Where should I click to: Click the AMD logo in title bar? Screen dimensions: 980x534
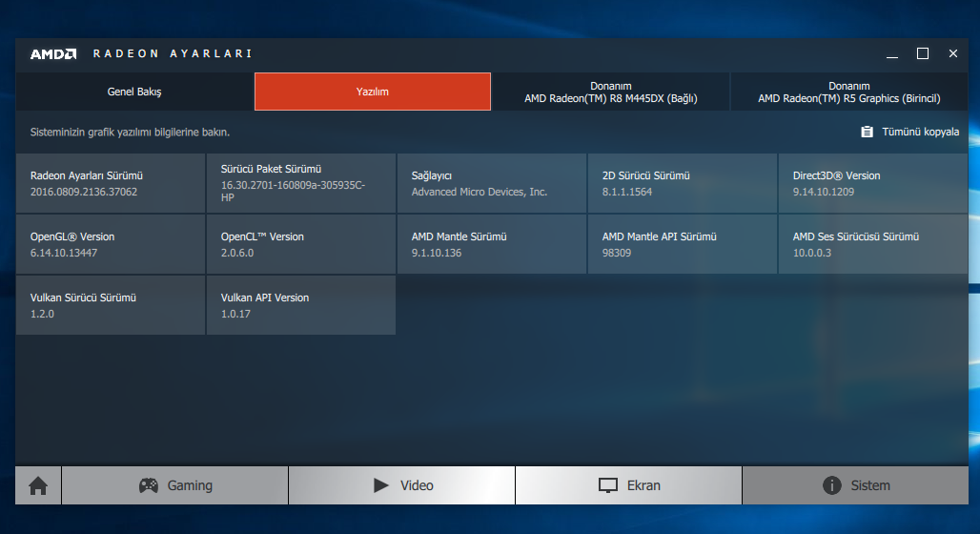53,53
